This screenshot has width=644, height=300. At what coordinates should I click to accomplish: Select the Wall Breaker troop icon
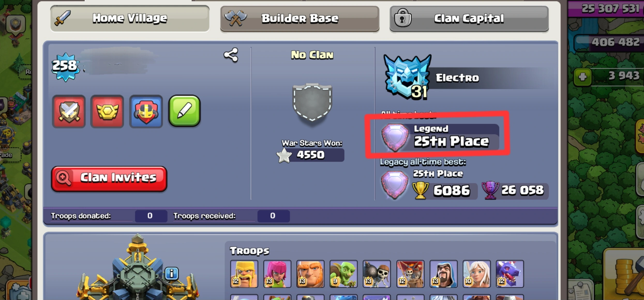(x=377, y=274)
